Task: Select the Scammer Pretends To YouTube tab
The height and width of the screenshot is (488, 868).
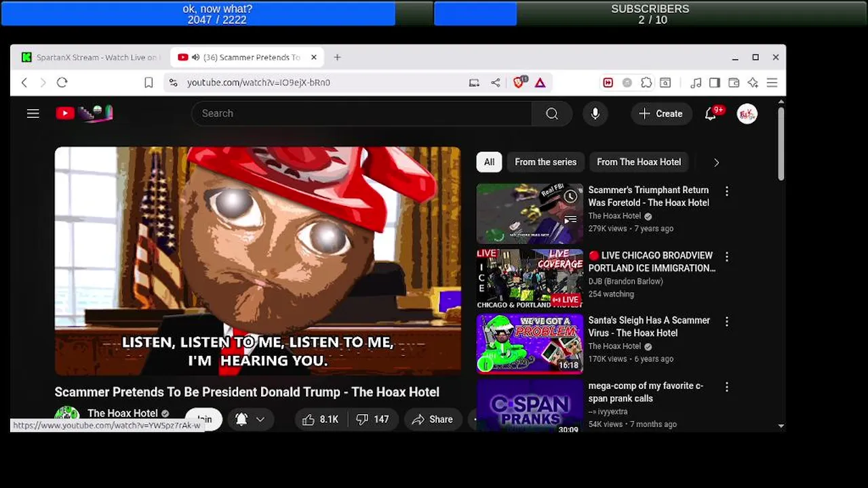Action: coord(248,58)
